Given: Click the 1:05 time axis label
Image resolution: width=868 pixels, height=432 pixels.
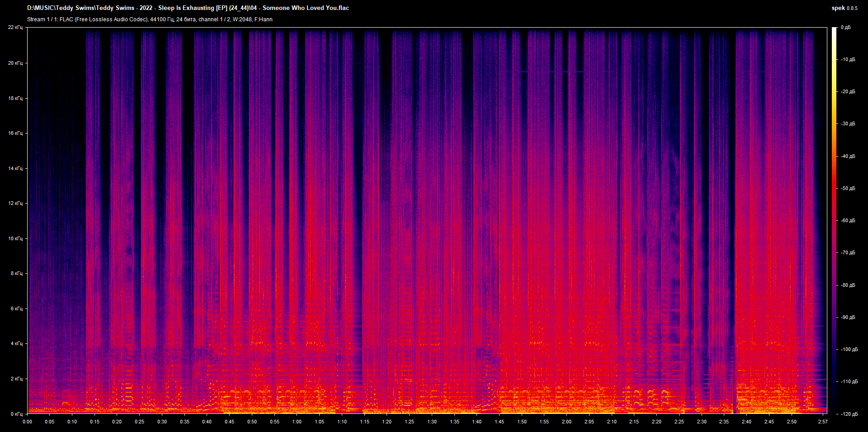Looking at the screenshot, I should pos(320,422).
